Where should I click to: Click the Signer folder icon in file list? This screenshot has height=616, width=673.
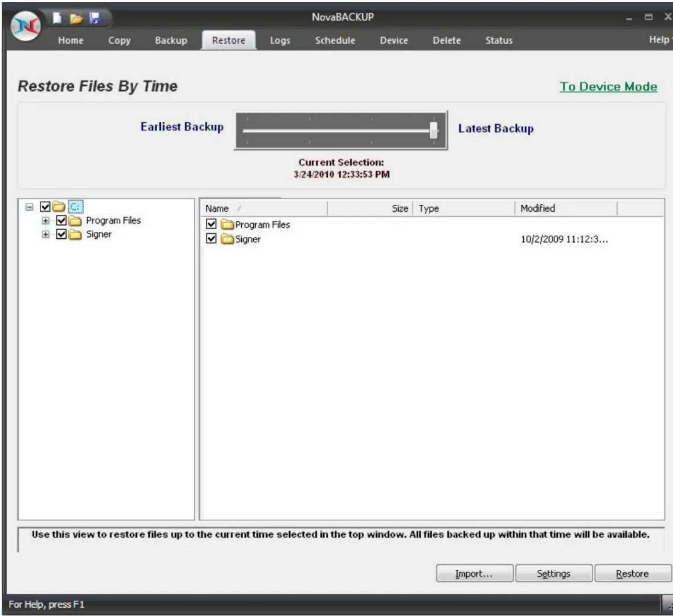227,239
